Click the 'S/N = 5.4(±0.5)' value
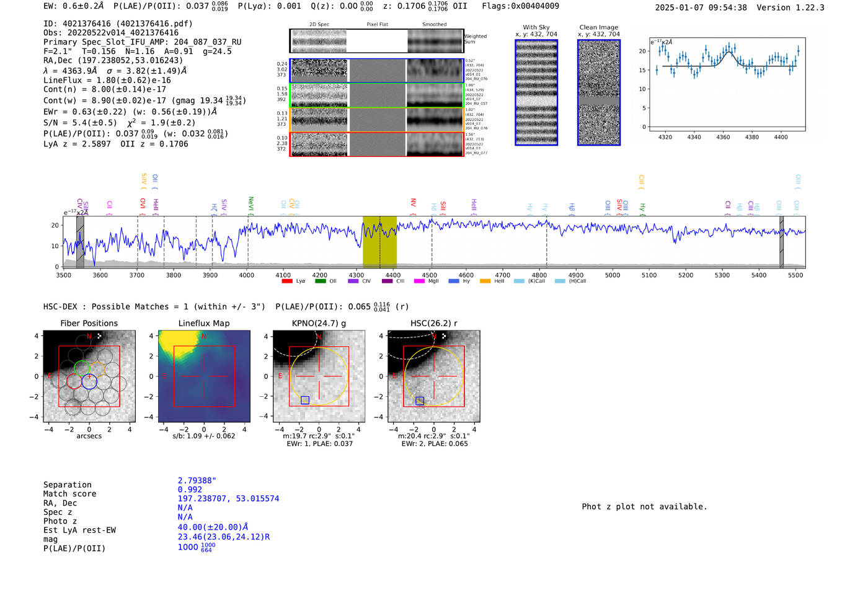The height and width of the screenshot is (591, 868). point(80,123)
